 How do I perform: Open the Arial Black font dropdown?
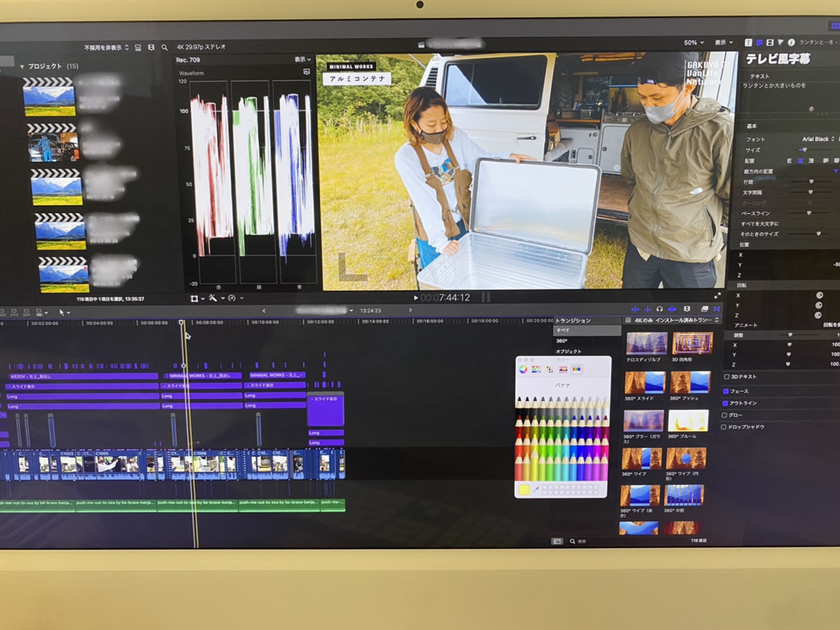pyautogui.click(x=817, y=139)
